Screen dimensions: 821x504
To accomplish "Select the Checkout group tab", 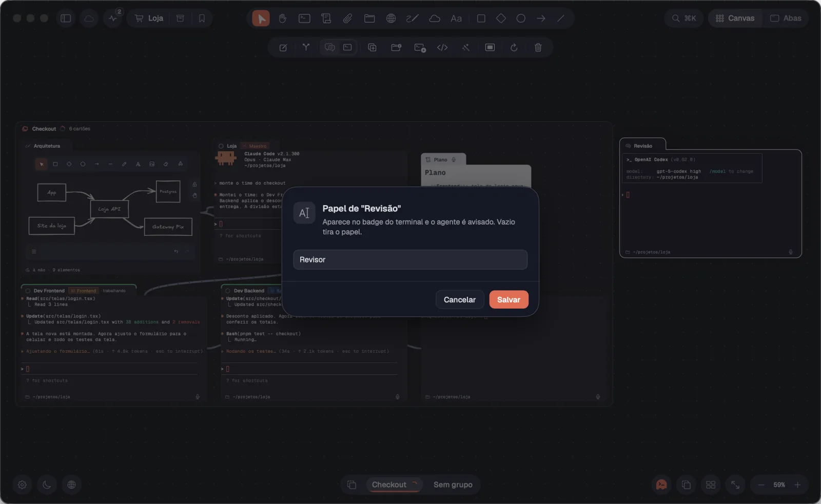I will tap(394, 485).
